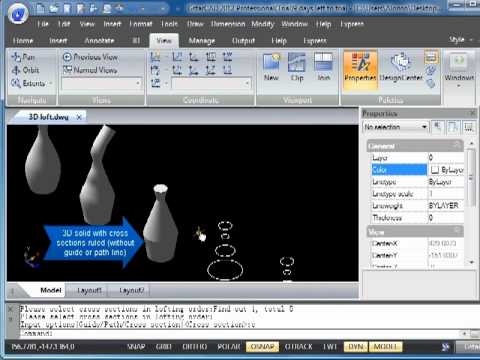Toggle ORTHO mode in status bar

point(195,347)
